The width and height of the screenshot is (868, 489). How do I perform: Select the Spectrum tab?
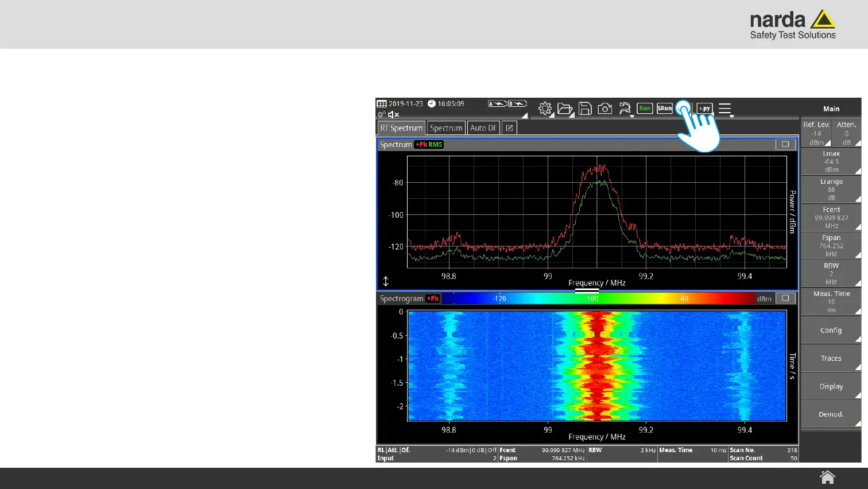[x=445, y=128]
